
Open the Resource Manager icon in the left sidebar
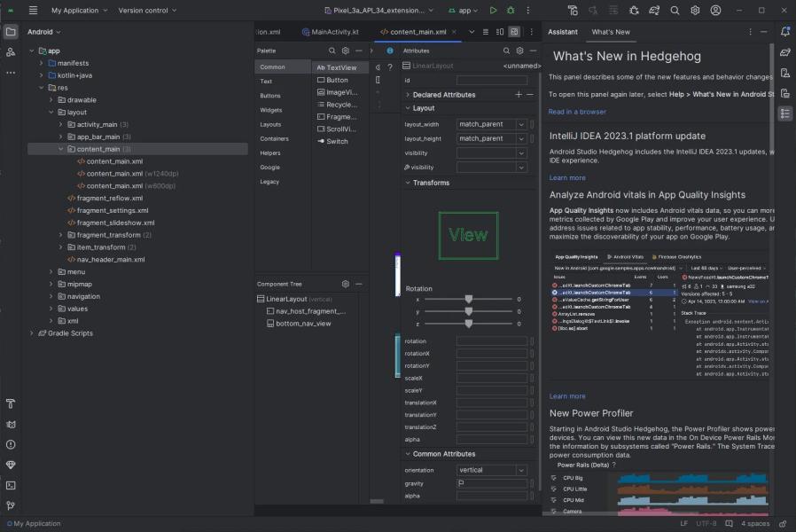[11, 52]
